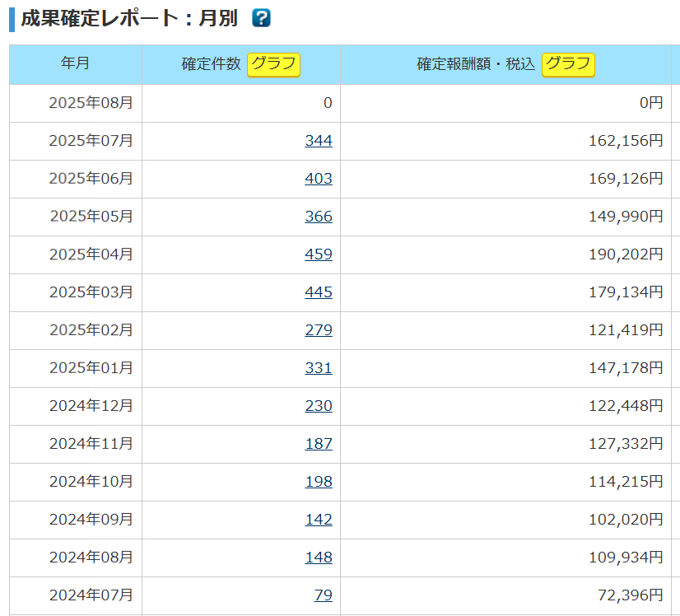680x616 pixels.
Task: Select the 142 link for 2024年09月
Action: 318,520
